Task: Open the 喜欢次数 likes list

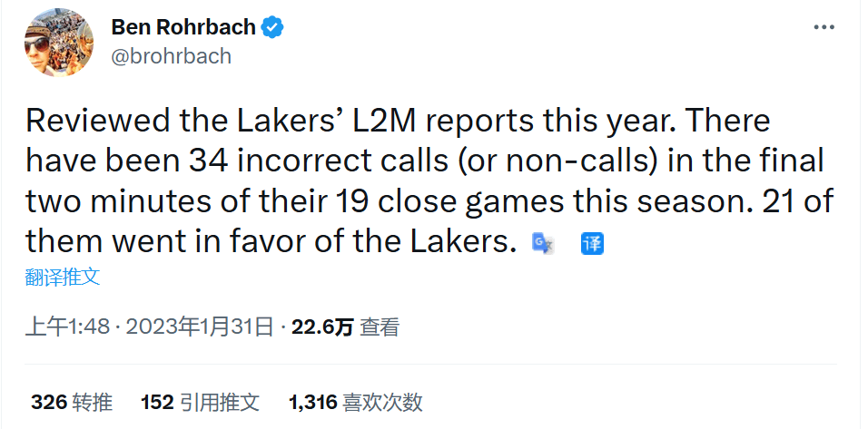Action: [x=383, y=402]
